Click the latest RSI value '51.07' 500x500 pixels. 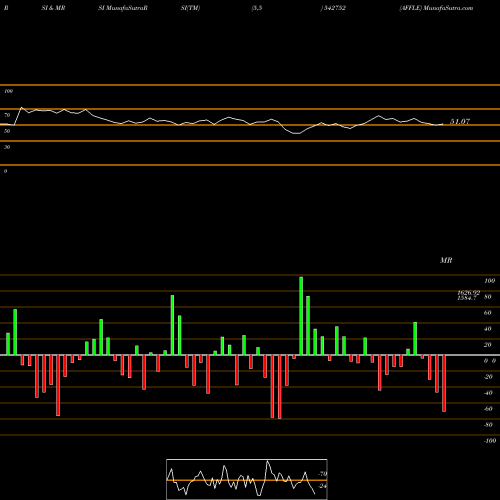[x=460, y=122]
